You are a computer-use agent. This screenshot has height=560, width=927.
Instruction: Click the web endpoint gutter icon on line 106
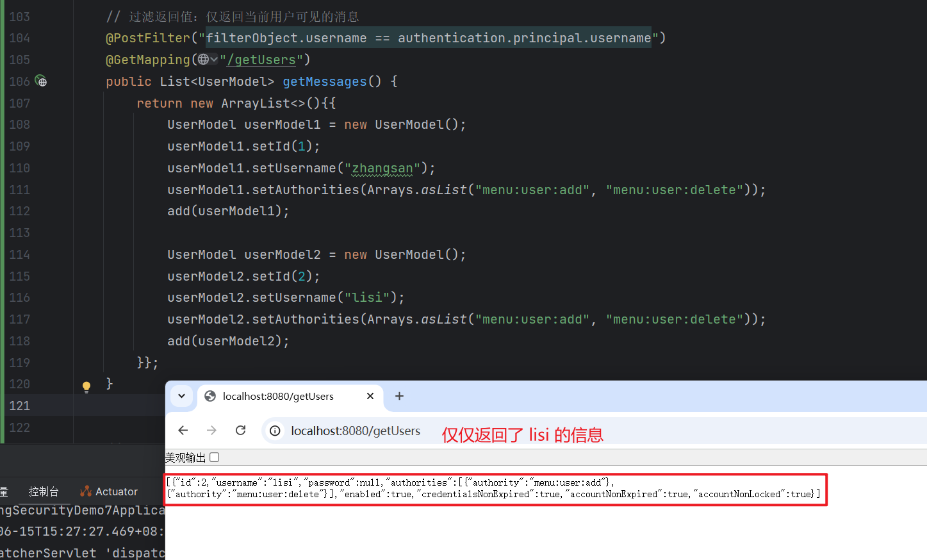pyautogui.click(x=41, y=81)
